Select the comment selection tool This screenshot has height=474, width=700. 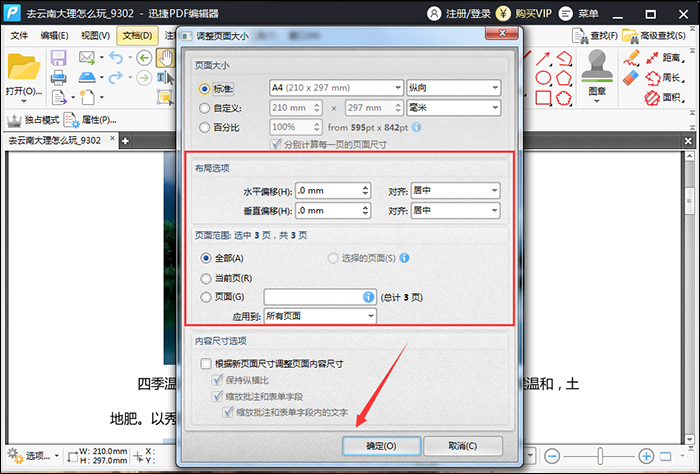click(164, 97)
